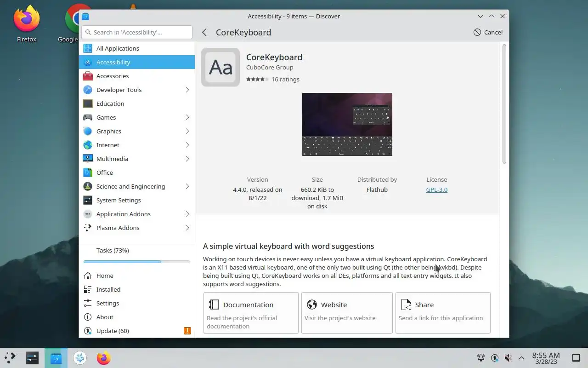
Task: Click the vertical scrollbar in details pane
Action: click(x=504, y=103)
